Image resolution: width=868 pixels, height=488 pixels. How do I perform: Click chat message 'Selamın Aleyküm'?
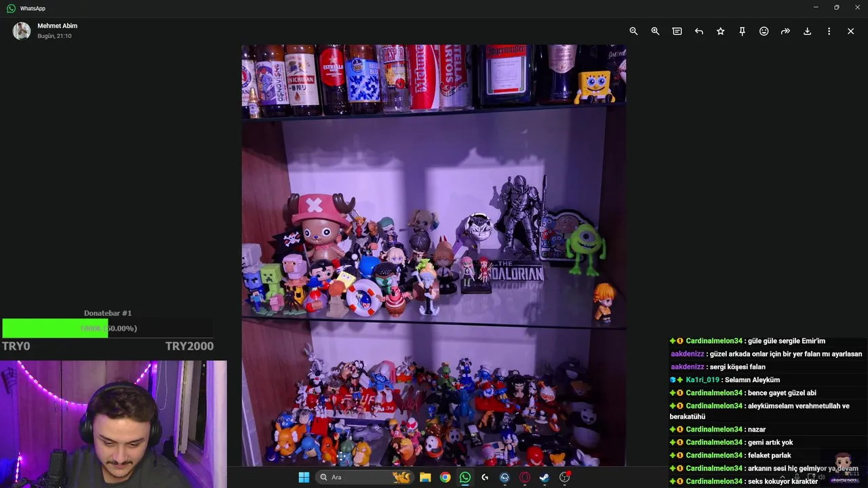pyautogui.click(x=752, y=380)
